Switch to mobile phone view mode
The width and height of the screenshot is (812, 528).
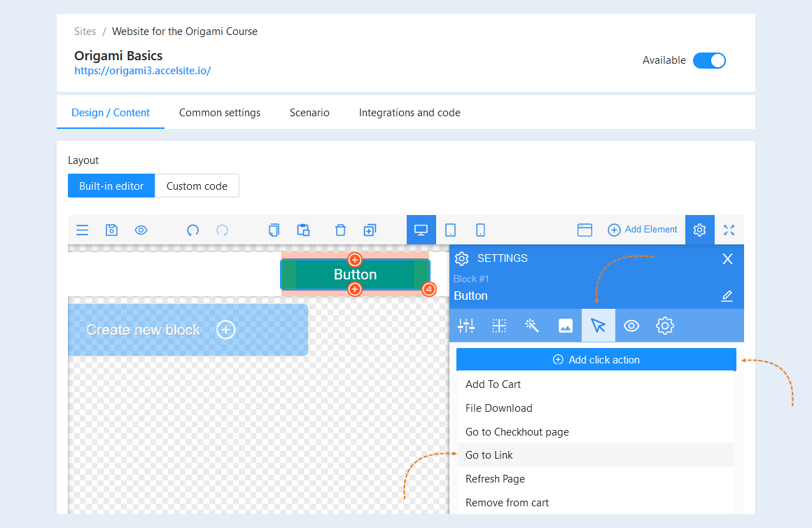(481, 230)
